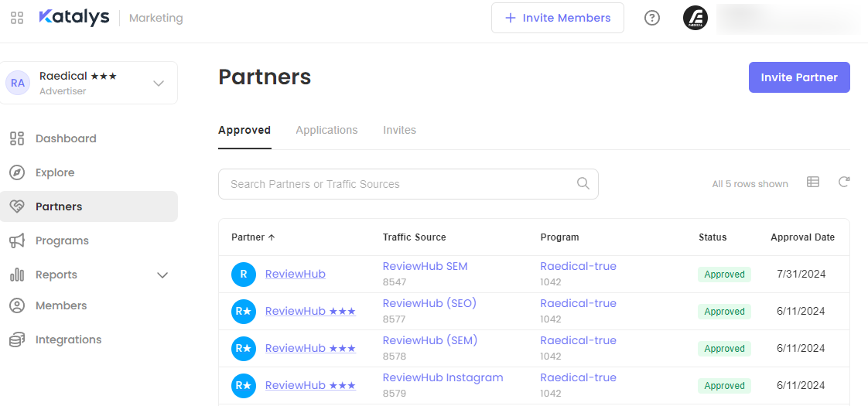Viewport: 868px width, 406px height.
Task: Focus the Search Partners or Traffic Sources field
Action: (x=398, y=184)
